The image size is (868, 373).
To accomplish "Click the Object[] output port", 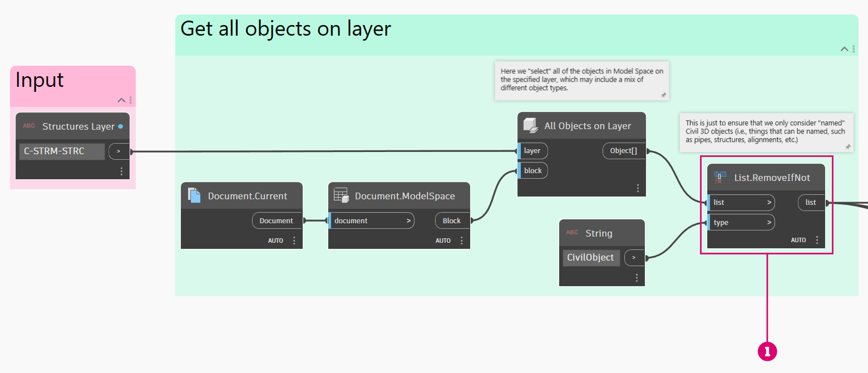I will pos(623,151).
